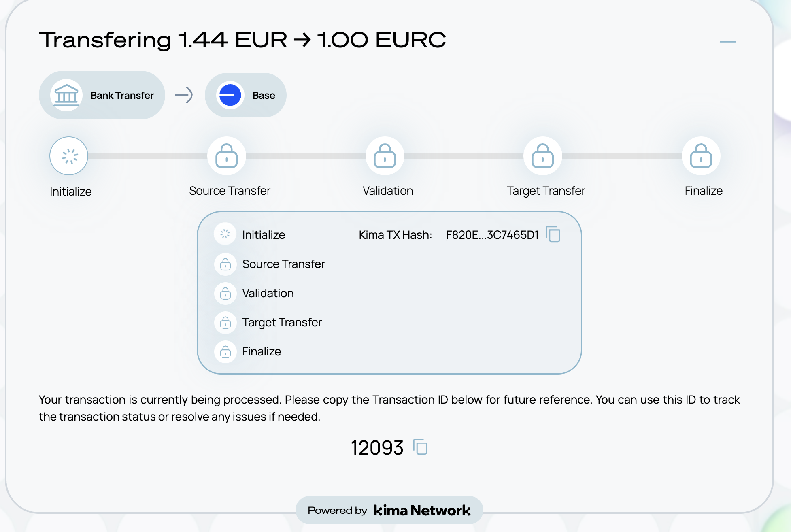The height and width of the screenshot is (532, 791).
Task: Click the blue Base network icon
Action: click(230, 96)
